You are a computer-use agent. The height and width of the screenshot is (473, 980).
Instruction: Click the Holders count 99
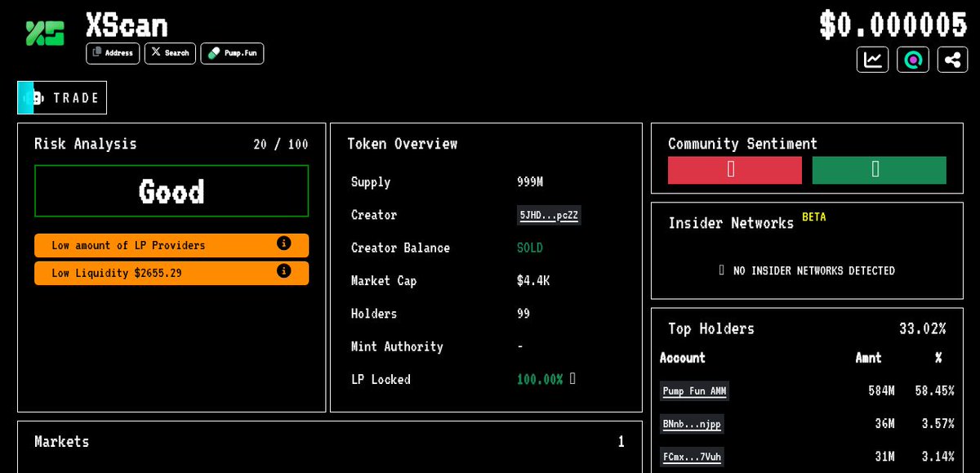pos(523,314)
